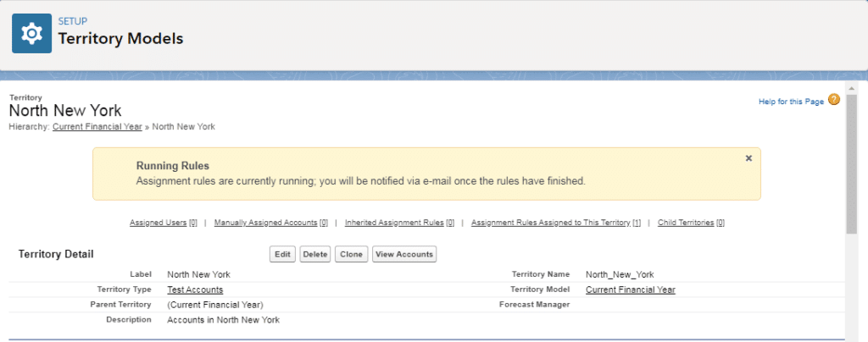Go to Inherited Assignment Rules list
868x342 pixels.
pos(398,223)
